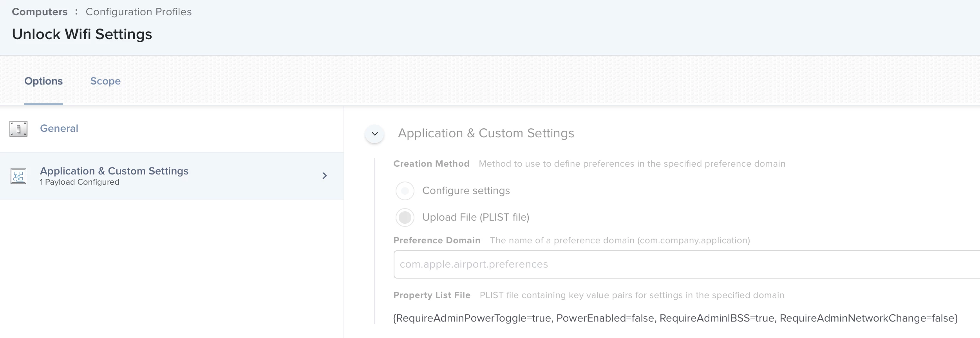Click the "Configure settings" option label text
The image size is (980, 338).
(466, 191)
